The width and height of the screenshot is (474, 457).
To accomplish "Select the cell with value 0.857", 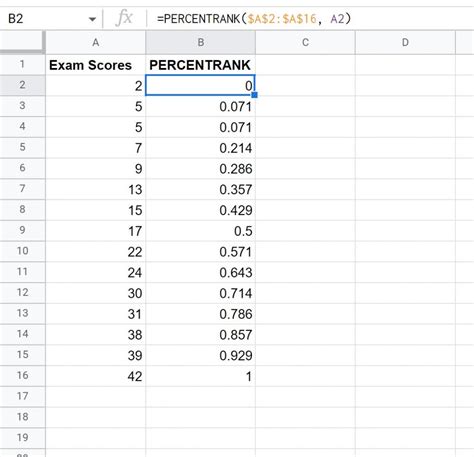I will click(200, 334).
